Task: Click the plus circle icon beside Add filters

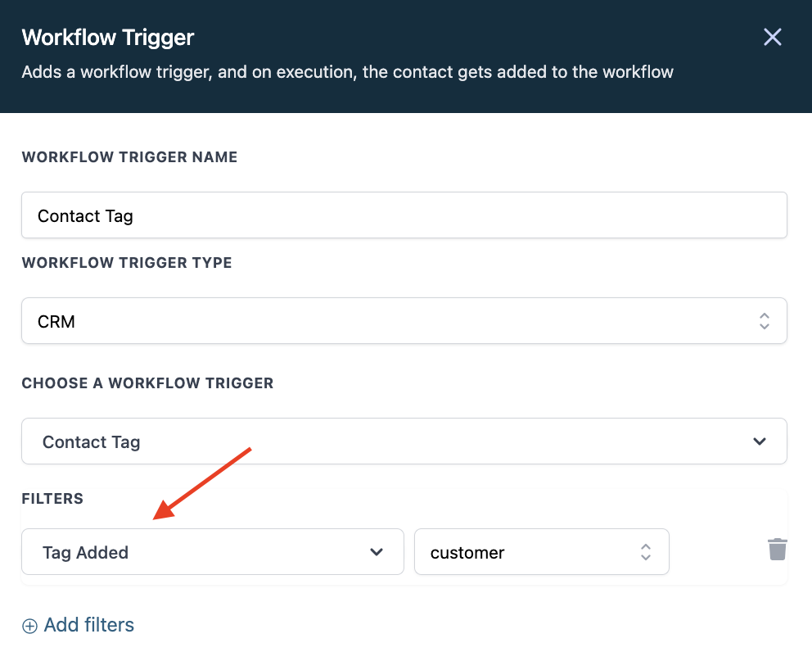Action: [29, 626]
